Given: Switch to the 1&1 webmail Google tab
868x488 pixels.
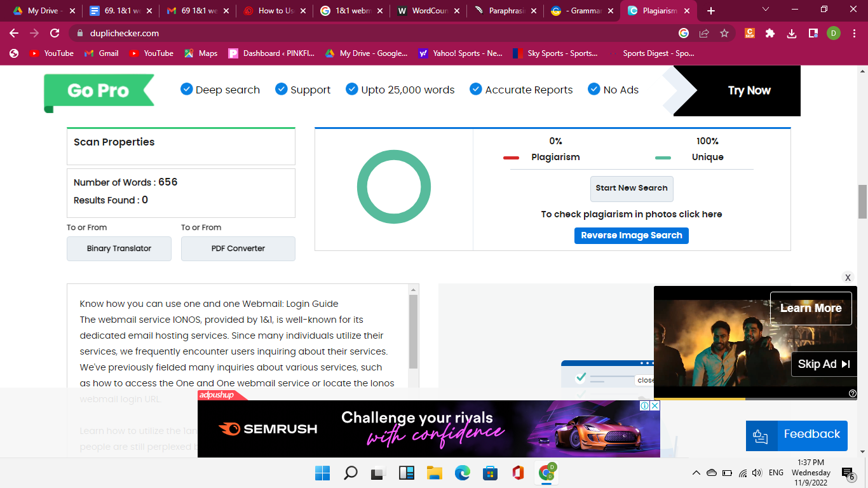Looking at the screenshot, I should (x=352, y=11).
